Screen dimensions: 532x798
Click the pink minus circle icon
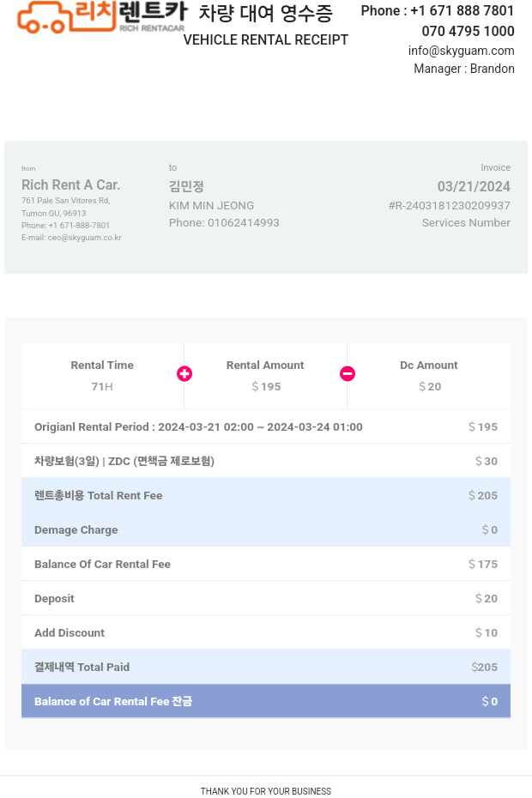coord(348,374)
